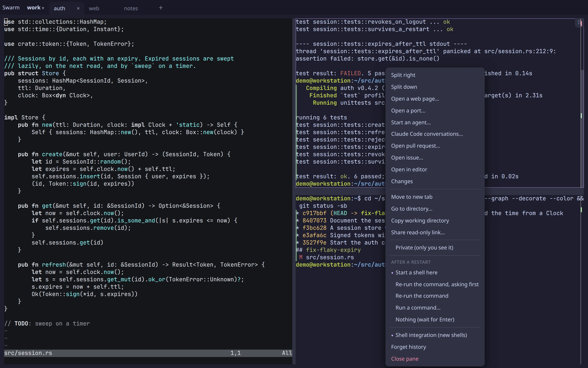Open the work workspace dropdown
This screenshot has width=588, height=368.
coord(36,8)
